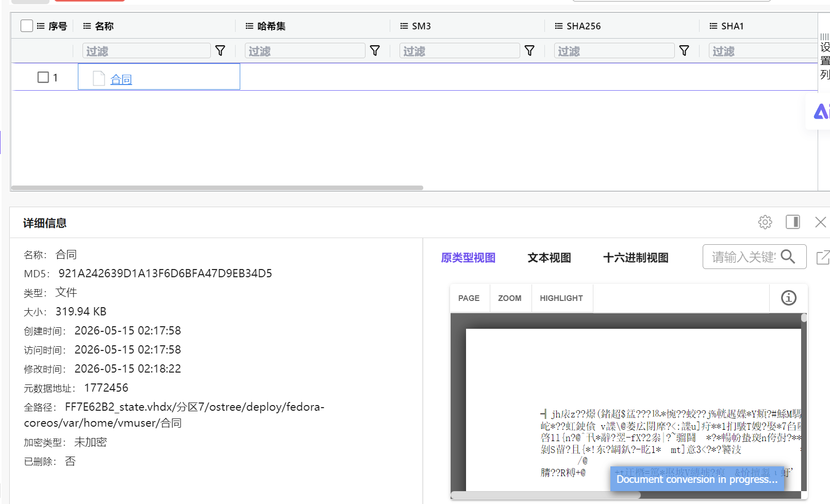Click the MD5 value 921A242639D1A13F6D6BFA47D9EB34D5
The image size is (830, 504).
(165, 273)
